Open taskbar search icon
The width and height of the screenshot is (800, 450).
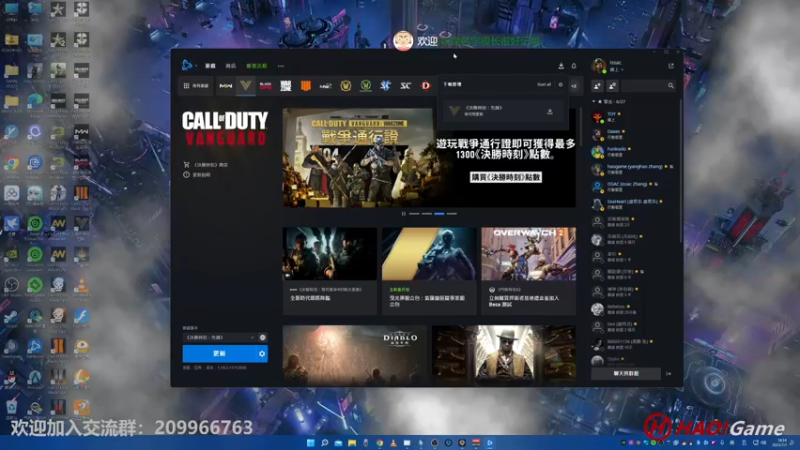pos(324,443)
